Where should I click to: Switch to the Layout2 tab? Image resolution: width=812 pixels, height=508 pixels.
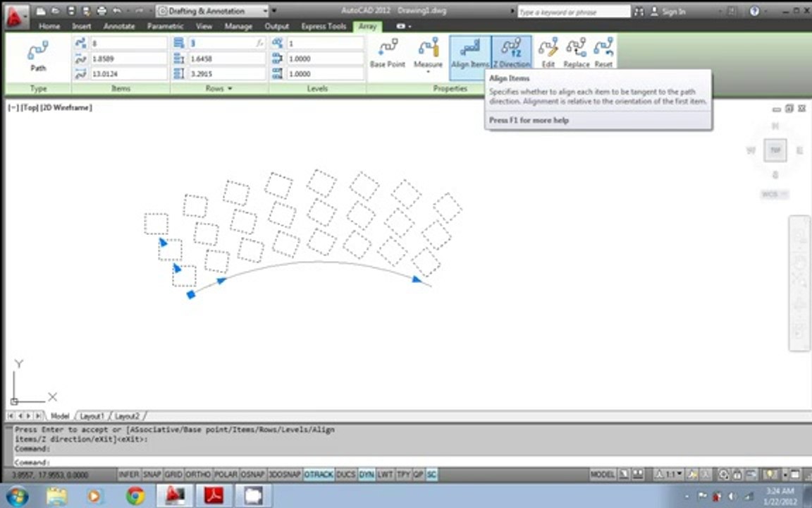[x=128, y=416]
